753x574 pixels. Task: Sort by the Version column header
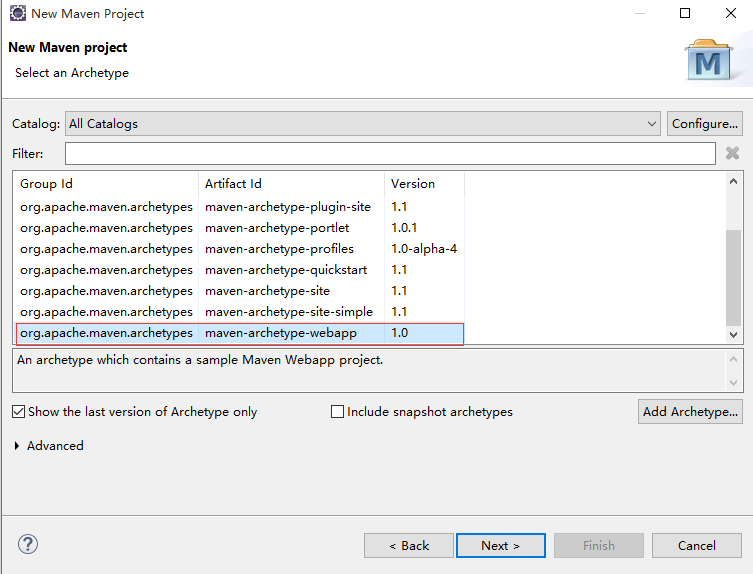pos(425,183)
